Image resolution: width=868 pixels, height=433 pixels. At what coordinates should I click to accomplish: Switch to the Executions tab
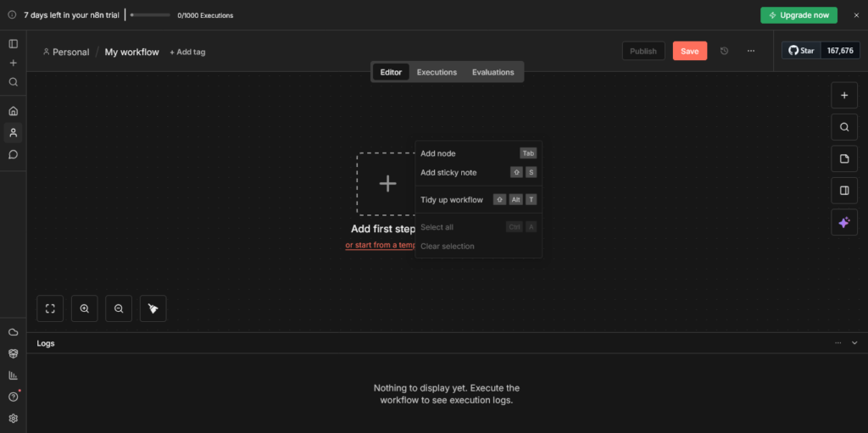pyautogui.click(x=437, y=72)
